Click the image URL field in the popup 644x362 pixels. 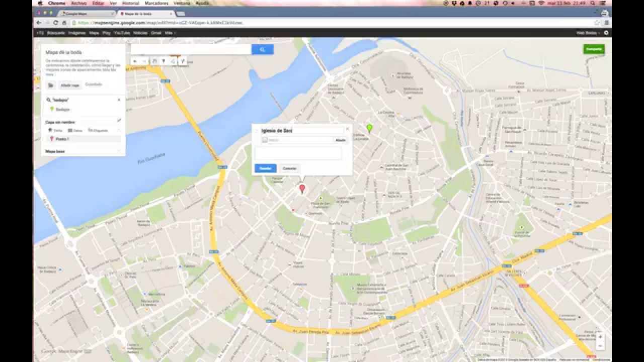pos(297,140)
